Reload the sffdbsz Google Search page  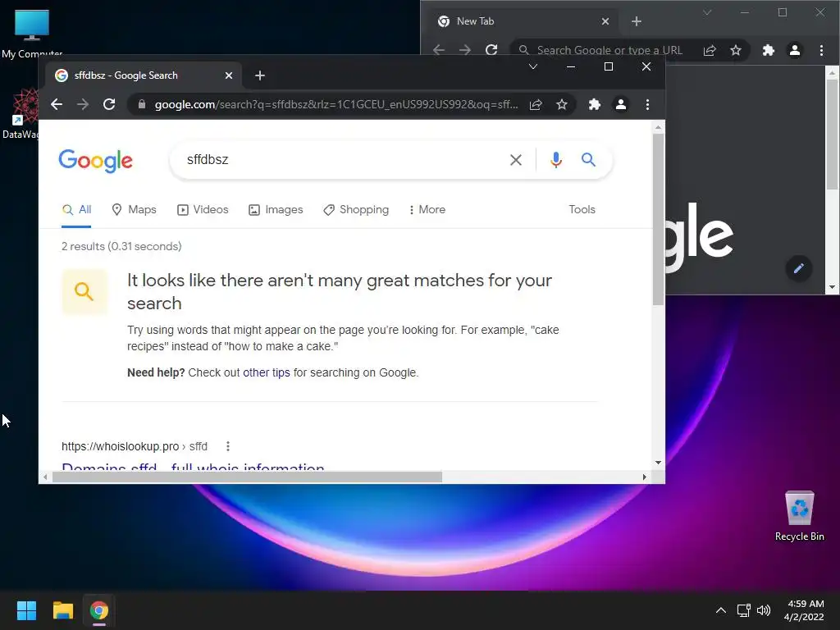click(x=109, y=104)
